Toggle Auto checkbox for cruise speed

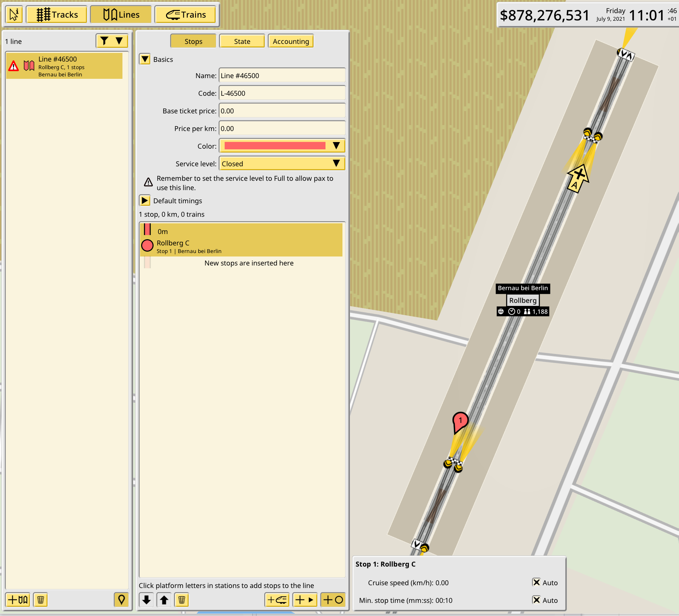point(536,582)
